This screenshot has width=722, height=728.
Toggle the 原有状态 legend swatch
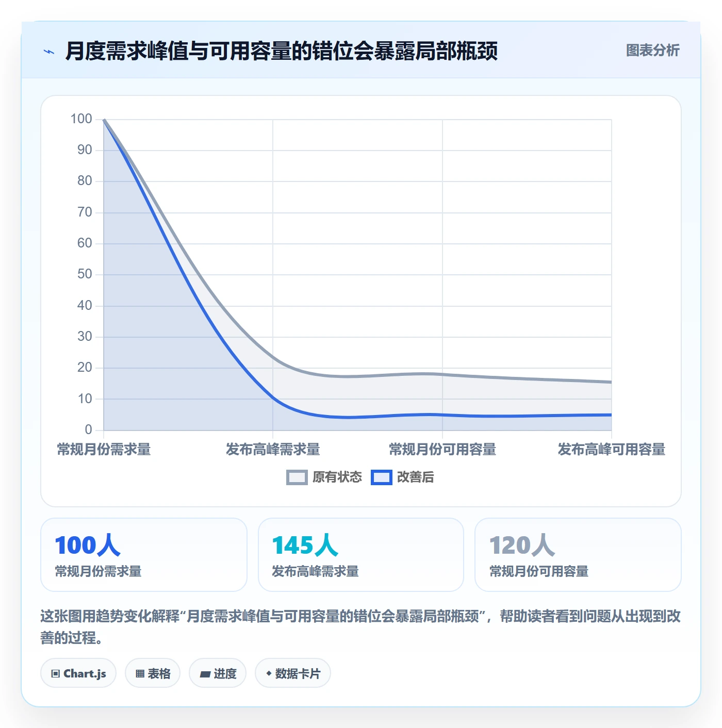(297, 477)
